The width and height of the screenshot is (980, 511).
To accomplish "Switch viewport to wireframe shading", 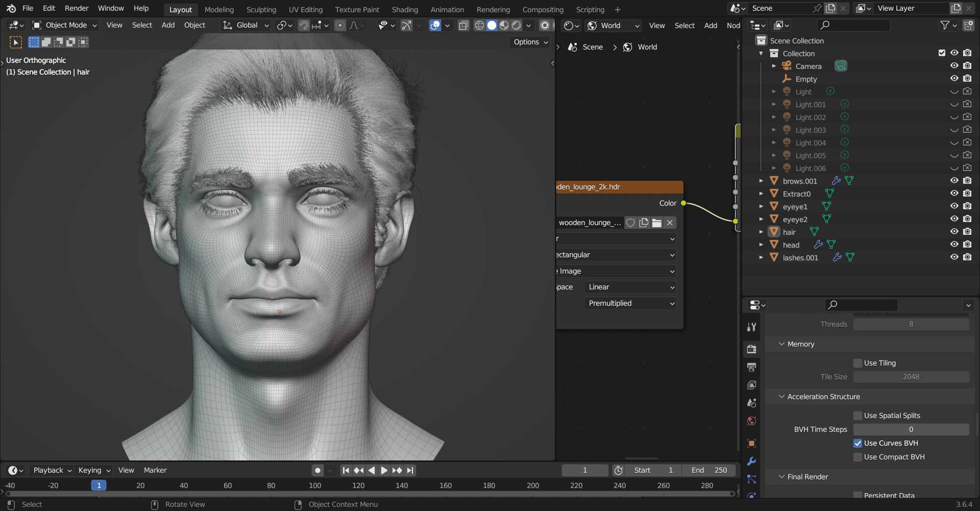I will point(479,26).
